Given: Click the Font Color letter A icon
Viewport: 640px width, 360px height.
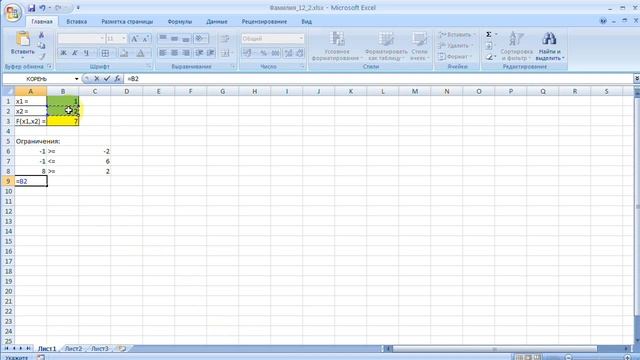Looking at the screenshot, I should pos(140,53).
